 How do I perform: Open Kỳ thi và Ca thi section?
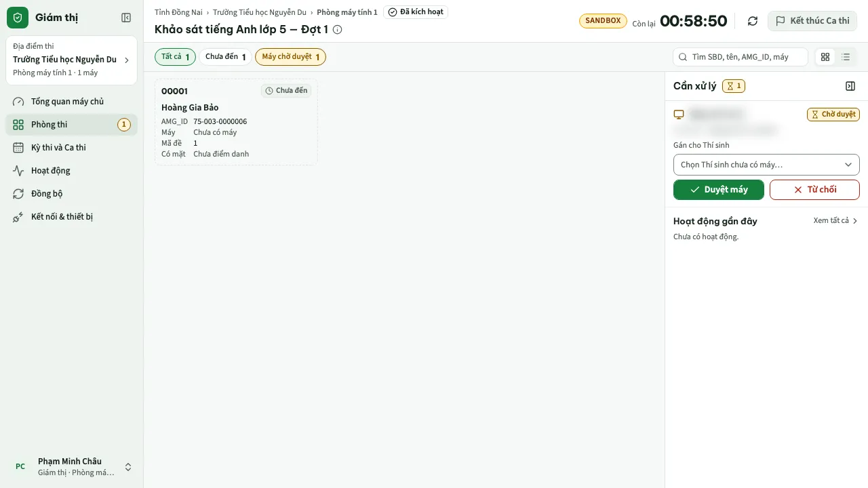point(71,148)
